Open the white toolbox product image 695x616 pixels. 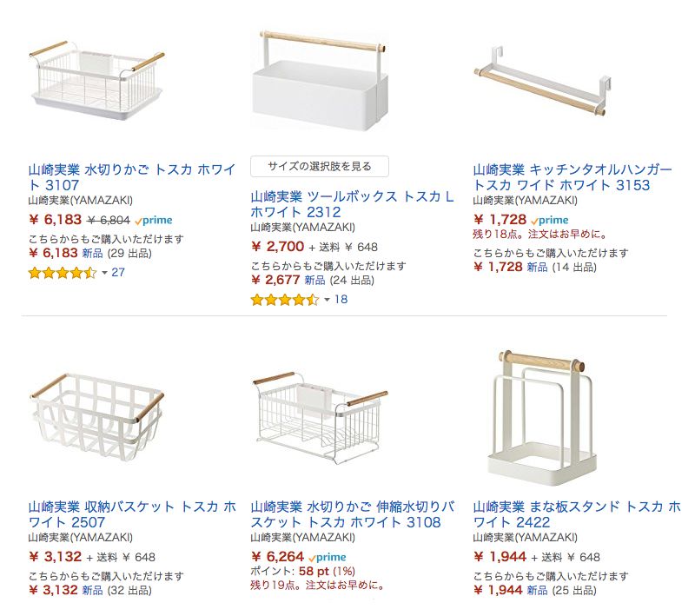[319, 83]
